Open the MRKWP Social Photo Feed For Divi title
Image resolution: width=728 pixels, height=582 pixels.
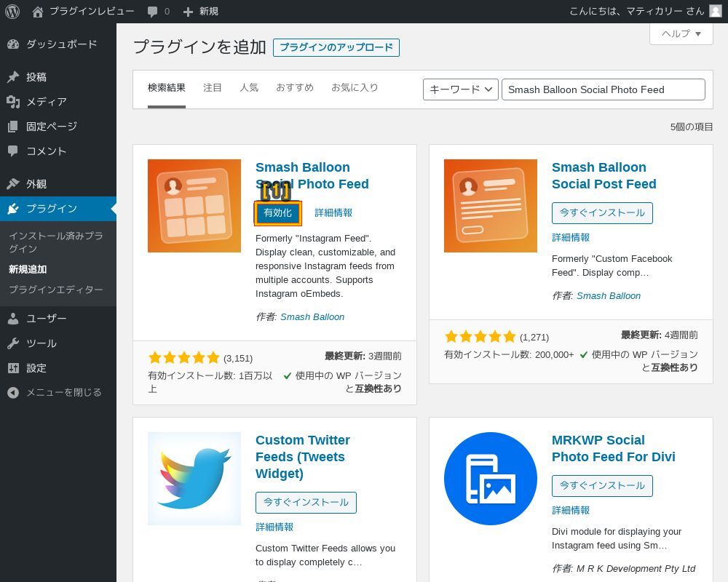pos(613,448)
